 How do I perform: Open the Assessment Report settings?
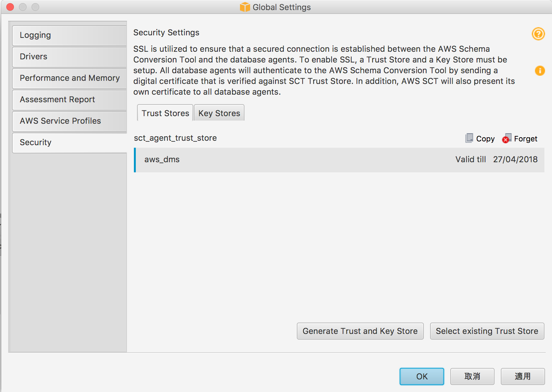pos(57,99)
